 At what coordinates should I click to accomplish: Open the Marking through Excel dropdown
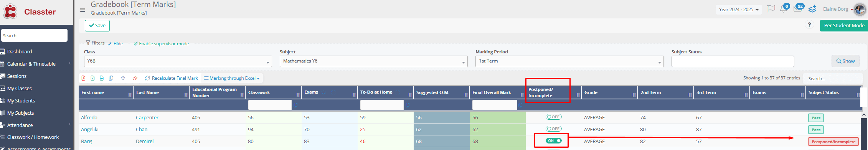point(232,78)
